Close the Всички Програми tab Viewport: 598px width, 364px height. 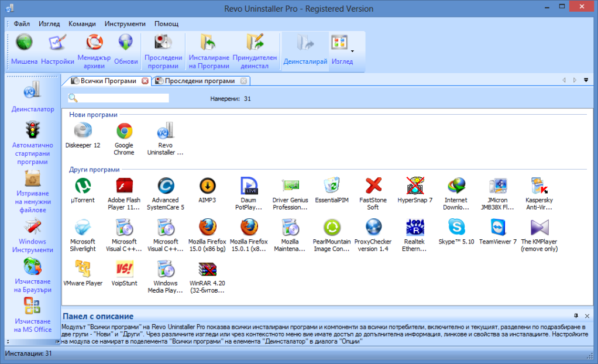click(x=145, y=81)
